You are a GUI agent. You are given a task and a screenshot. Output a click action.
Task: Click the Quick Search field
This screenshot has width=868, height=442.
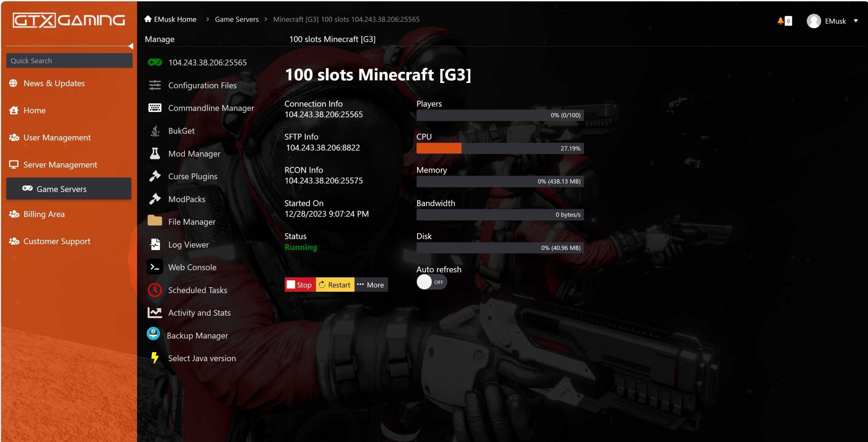[69, 60]
